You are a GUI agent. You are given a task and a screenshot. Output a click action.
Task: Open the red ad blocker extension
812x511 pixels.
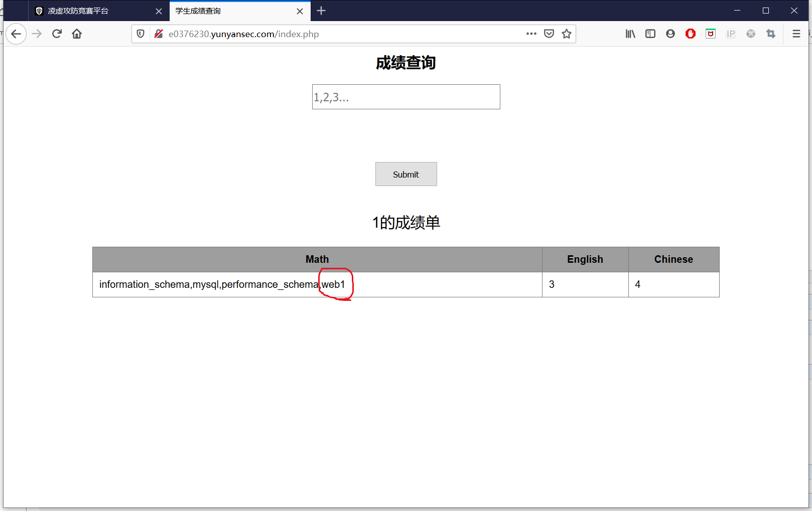(691, 34)
